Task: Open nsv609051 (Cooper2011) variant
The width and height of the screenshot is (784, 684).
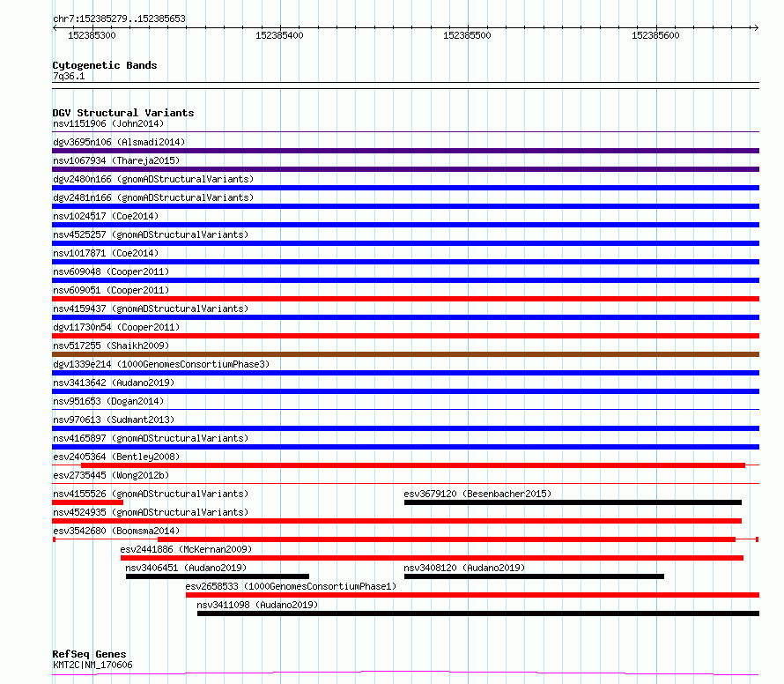Action: click(x=111, y=290)
